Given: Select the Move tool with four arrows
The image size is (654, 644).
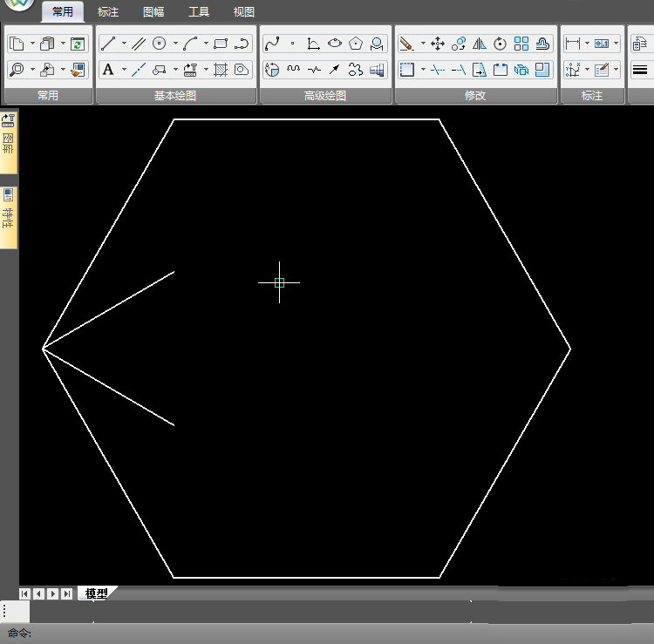Looking at the screenshot, I should 438,44.
